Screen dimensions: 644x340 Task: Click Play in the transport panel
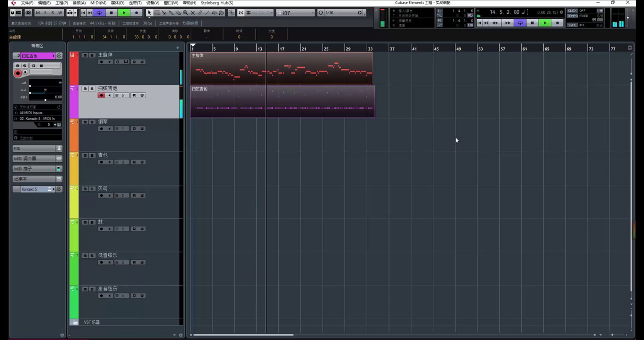(x=545, y=23)
